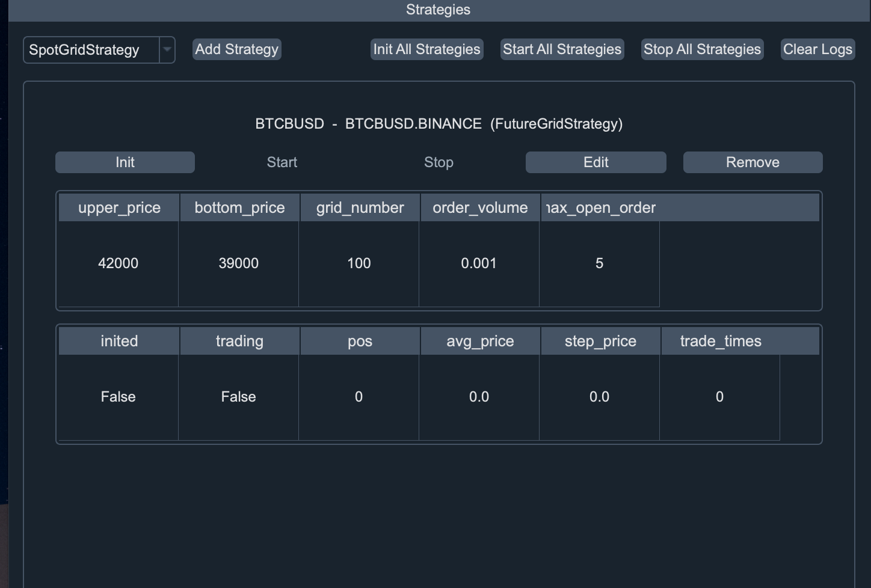This screenshot has width=871, height=588.
Task: Click the disabled Start button for BTCBUSD
Action: (282, 162)
